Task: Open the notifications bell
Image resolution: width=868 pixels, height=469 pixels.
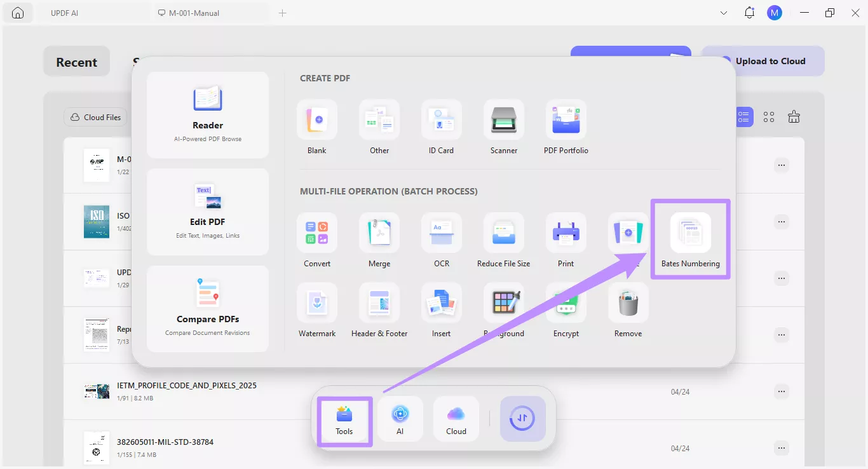Action: coord(750,13)
